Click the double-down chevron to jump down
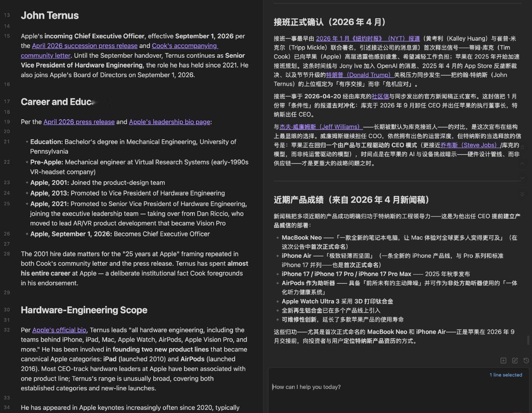 pos(522,194)
